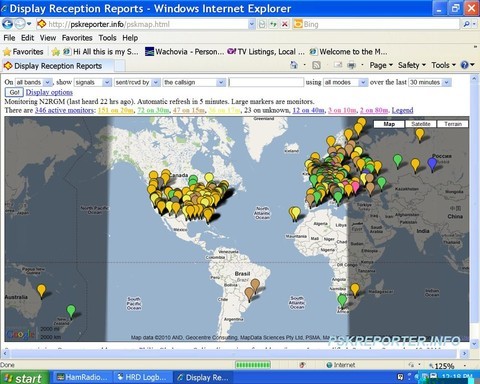Open the 'signals' dropdown
The image size is (480, 384).
coord(93,82)
